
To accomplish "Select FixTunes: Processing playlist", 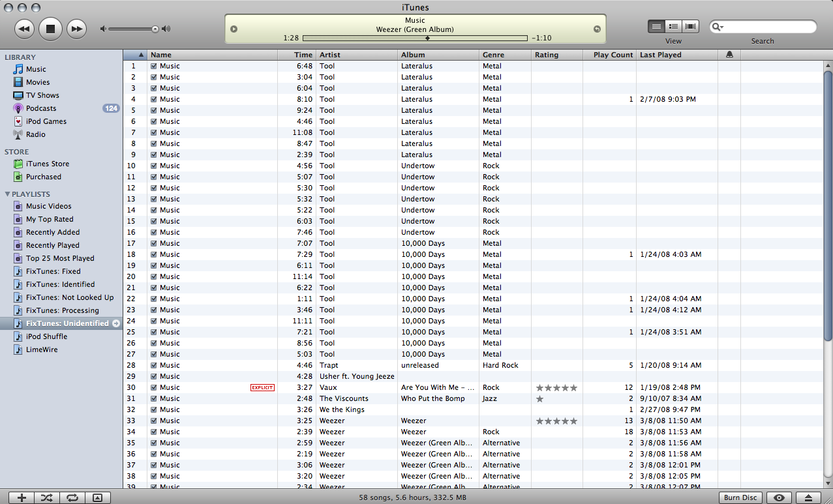I will [x=61, y=310].
